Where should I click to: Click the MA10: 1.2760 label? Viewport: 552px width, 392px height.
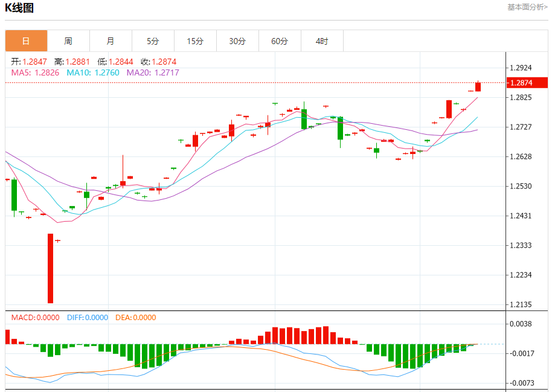93,73
